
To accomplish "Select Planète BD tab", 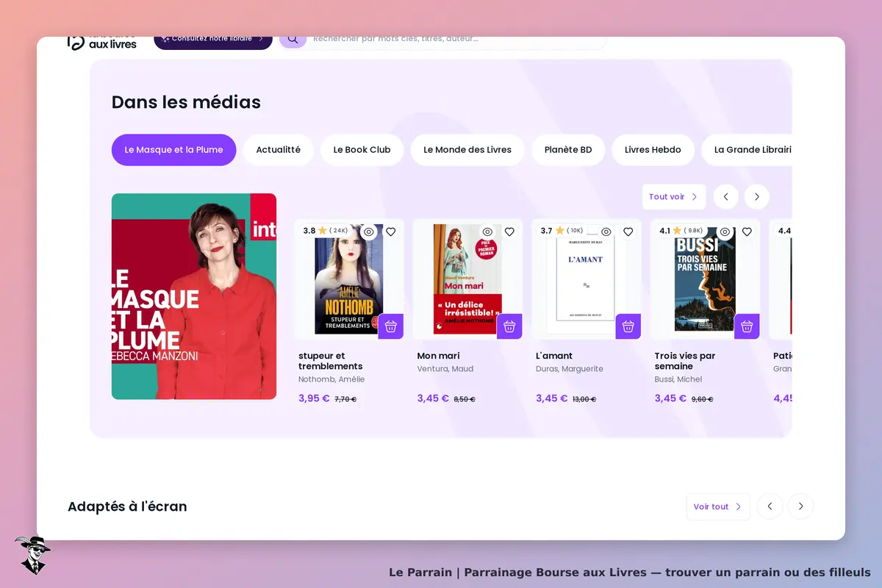I will tap(568, 150).
